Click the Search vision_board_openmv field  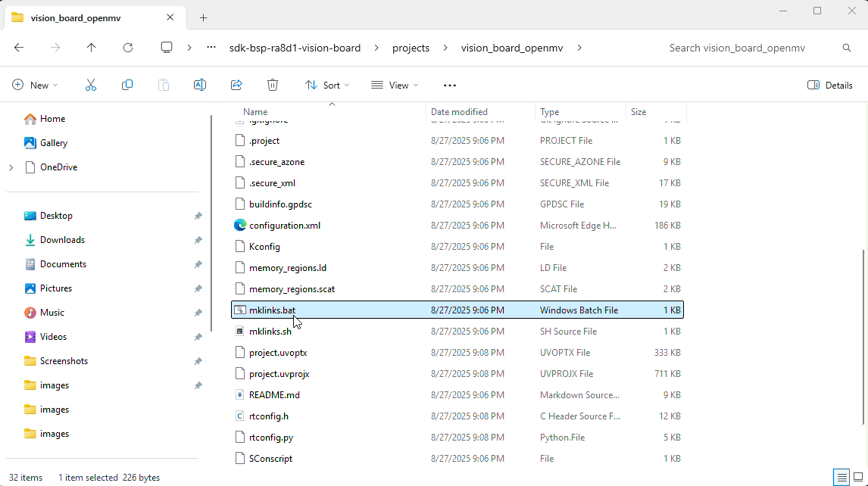click(x=750, y=48)
